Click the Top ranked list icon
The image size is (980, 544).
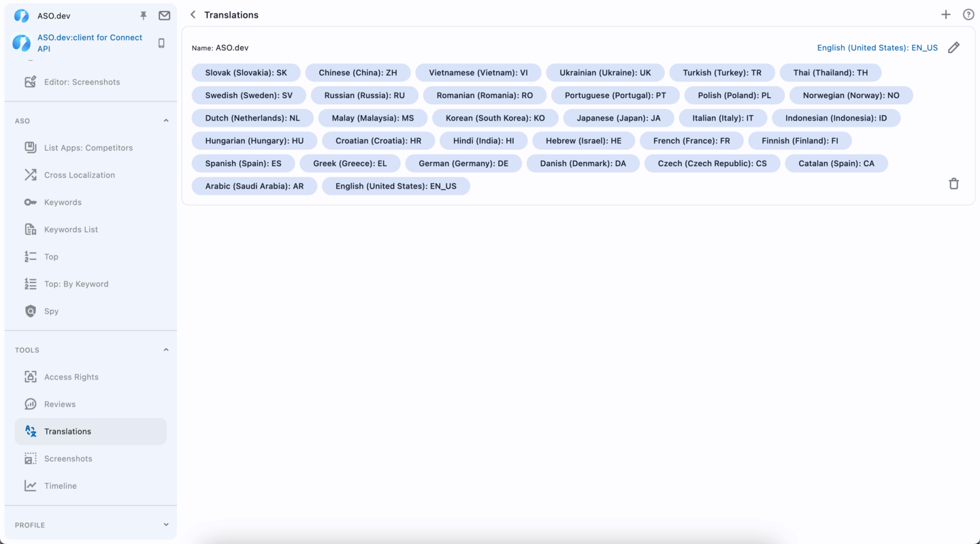coord(31,257)
